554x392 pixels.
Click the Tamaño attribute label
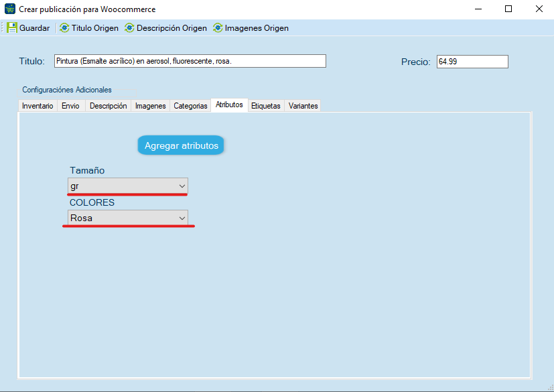[87, 170]
